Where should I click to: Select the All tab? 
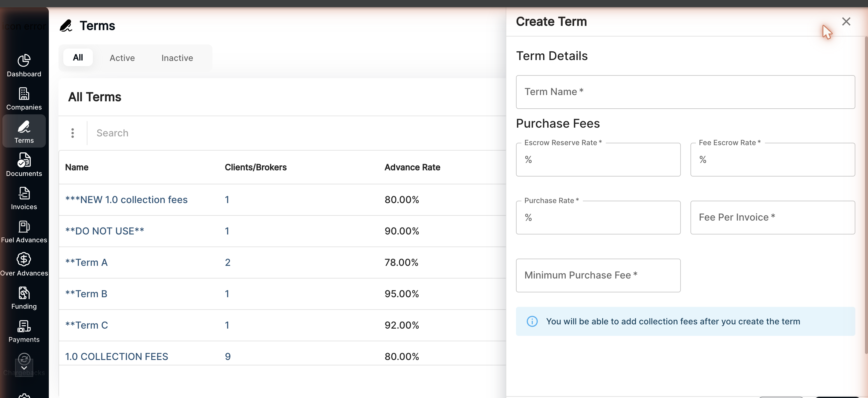78,58
